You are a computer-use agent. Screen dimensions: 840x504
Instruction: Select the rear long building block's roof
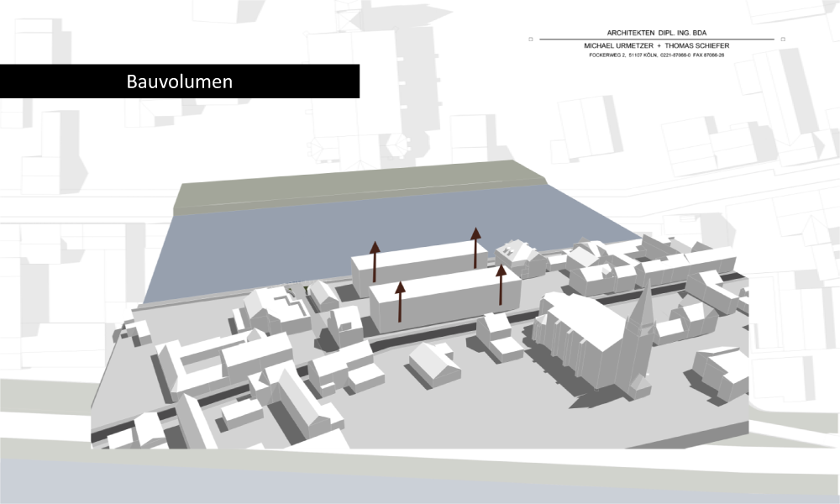point(420,254)
